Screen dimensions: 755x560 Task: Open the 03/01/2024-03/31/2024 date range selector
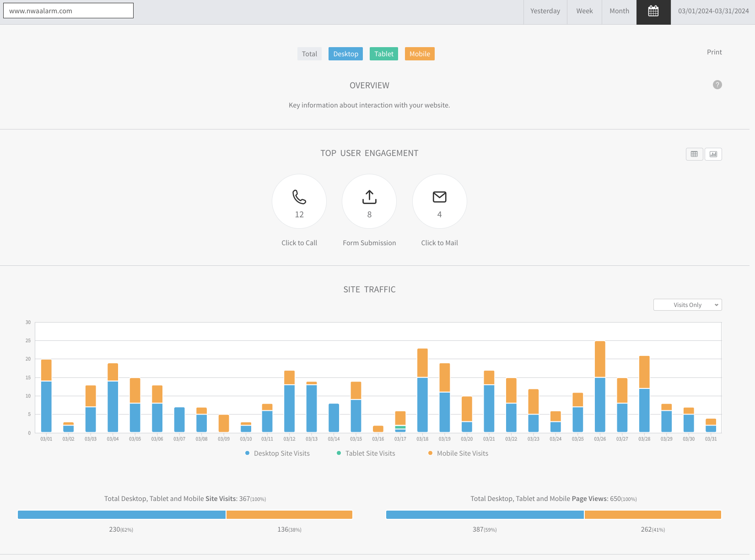pyautogui.click(x=713, y=11)
